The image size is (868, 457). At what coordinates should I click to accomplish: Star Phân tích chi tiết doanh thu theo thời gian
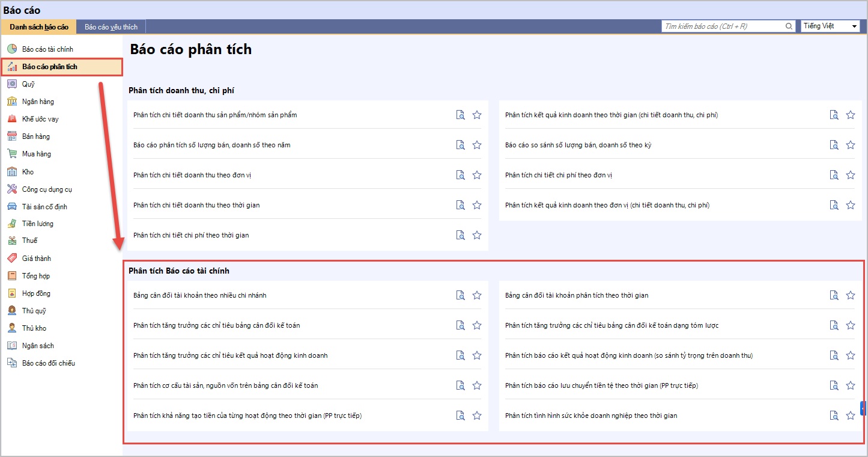click(x=477, y=205)
